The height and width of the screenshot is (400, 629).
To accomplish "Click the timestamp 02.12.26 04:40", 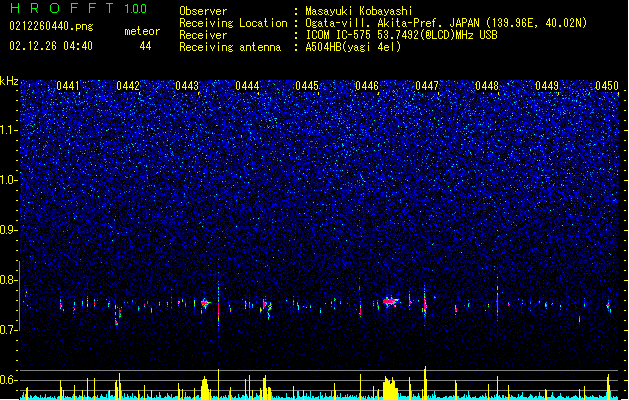I will click(x=51, y=46).
